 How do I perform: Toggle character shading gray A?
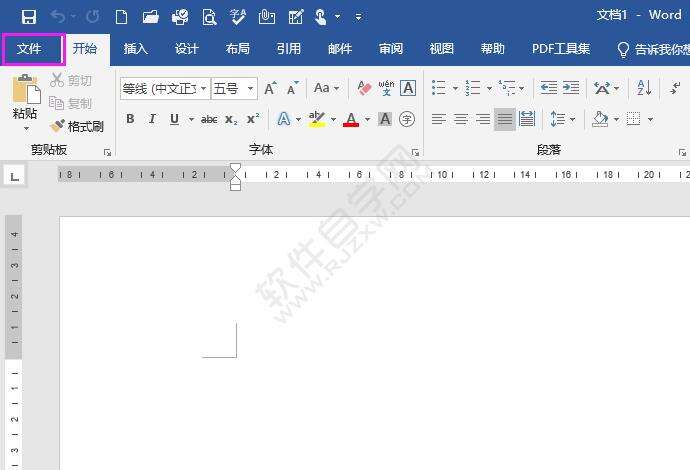click(385, 119)
